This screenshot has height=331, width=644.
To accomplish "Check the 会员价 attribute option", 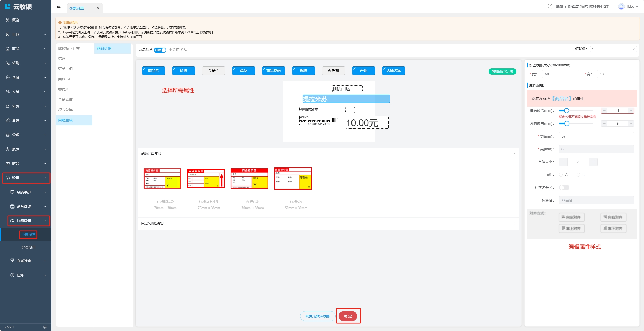I will pos(213,71).
